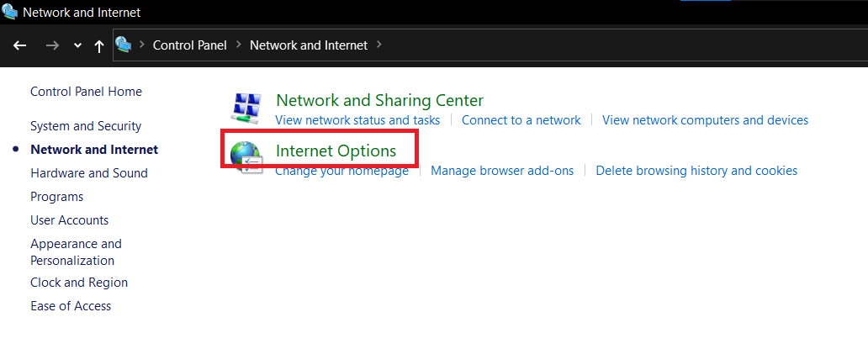Open Programs category in sidebar

point(56,197)
